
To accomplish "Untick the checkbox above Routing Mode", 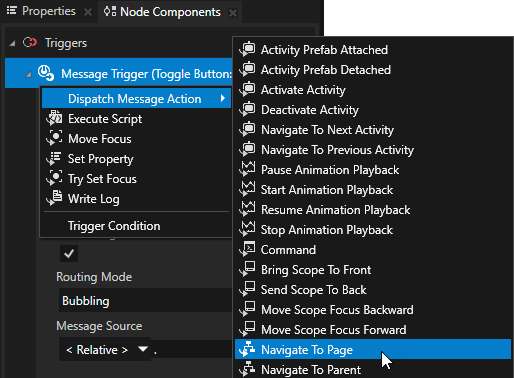I will pyautogui.click(x=69, y=254).
